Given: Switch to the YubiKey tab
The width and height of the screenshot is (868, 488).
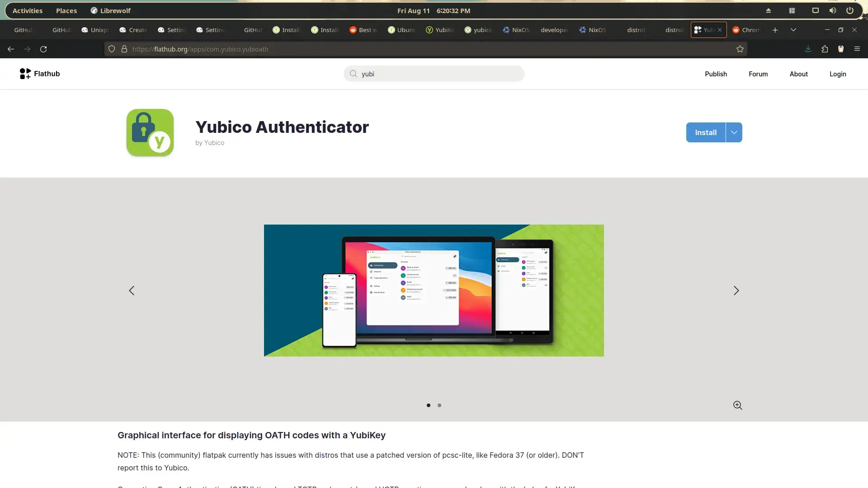Looking at the screenshot, I should 440,30.
